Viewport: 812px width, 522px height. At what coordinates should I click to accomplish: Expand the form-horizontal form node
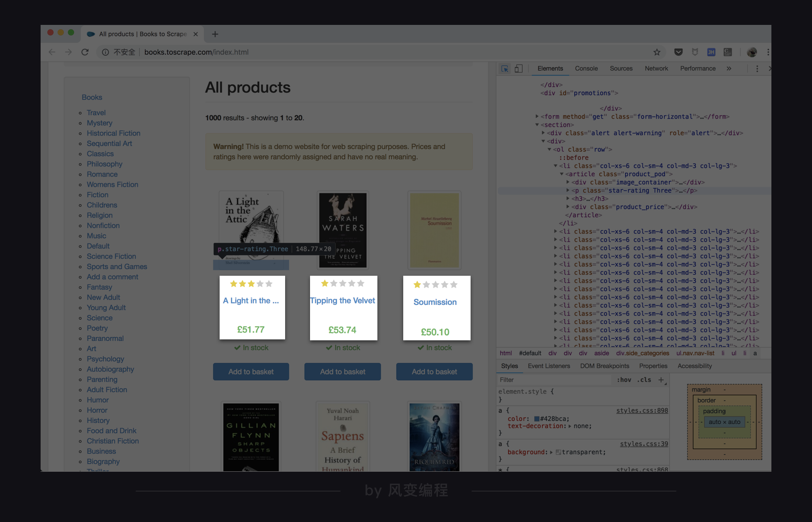coord(537,117)
